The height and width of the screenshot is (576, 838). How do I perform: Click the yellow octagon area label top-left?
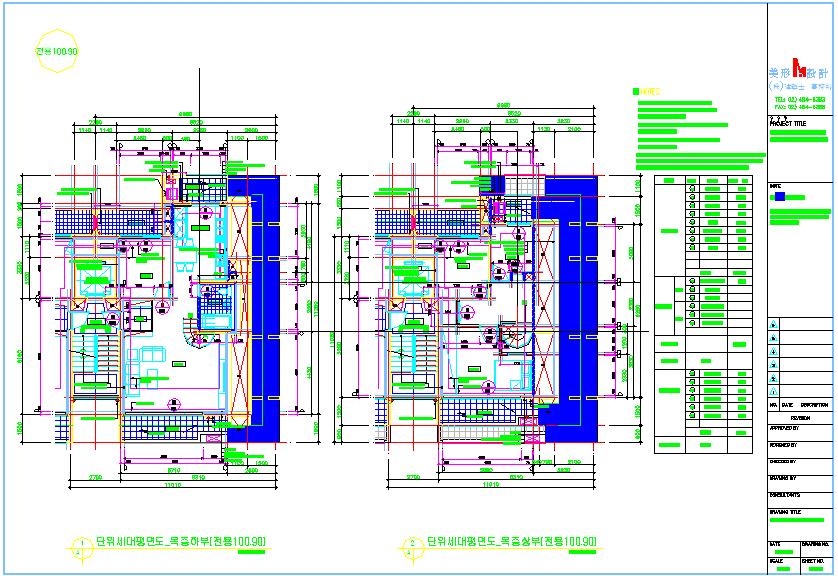(56, 50)
